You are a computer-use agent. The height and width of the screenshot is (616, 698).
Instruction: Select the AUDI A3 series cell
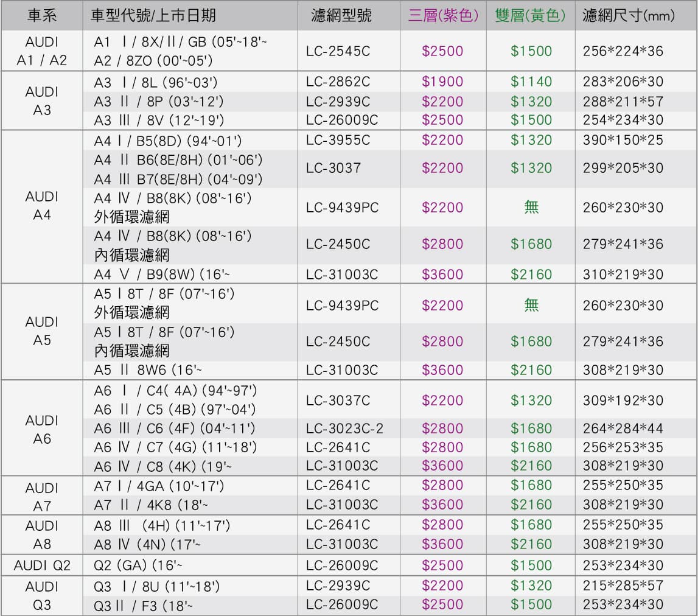42,101
